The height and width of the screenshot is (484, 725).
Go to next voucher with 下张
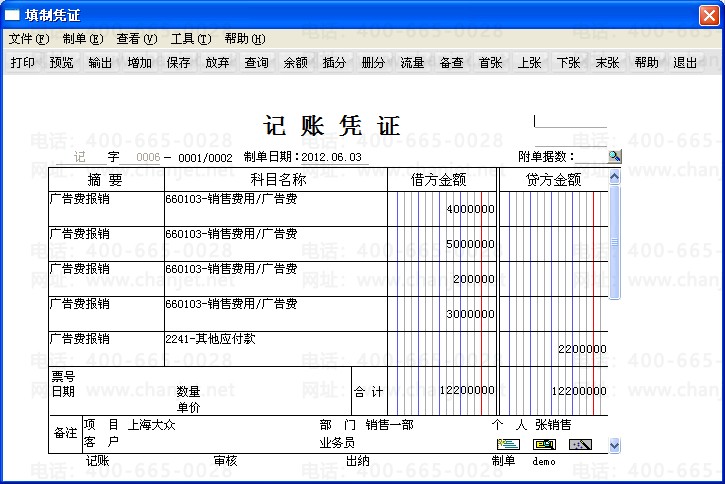[568, 62]
